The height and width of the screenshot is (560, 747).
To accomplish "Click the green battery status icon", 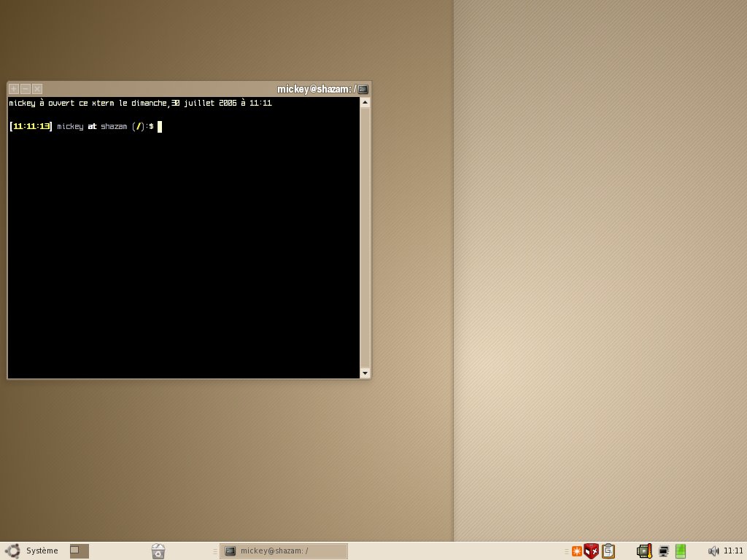I will tap(681, 551).
